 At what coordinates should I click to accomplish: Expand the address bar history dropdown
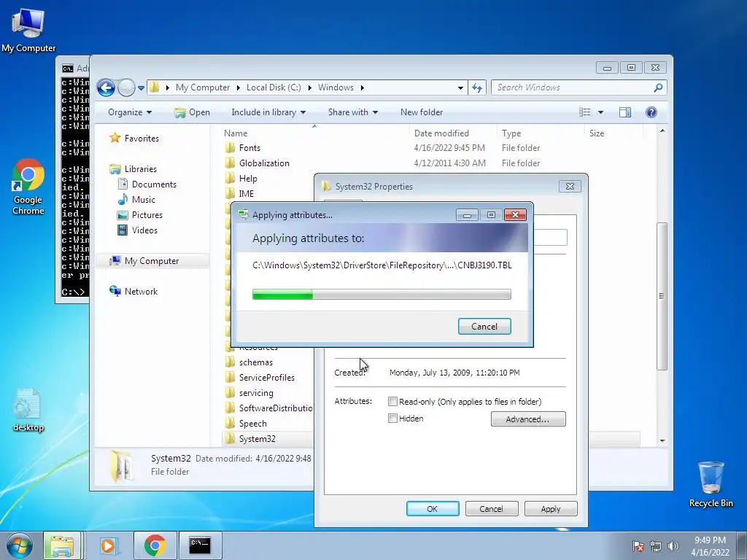(x=460, y=87)
